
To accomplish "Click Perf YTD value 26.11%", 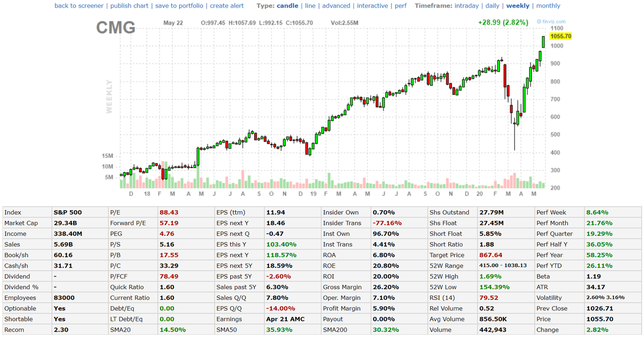I will [x=599, y=265].
